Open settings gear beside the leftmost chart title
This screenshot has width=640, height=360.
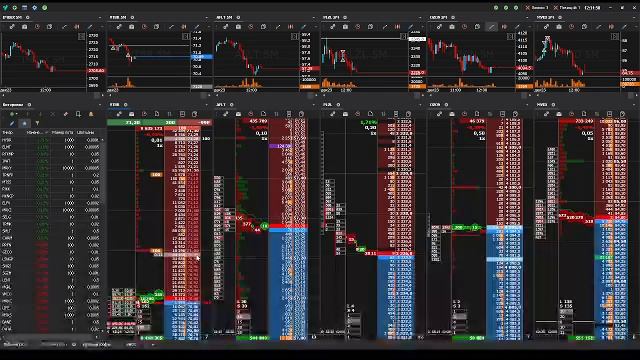[28, 18]
